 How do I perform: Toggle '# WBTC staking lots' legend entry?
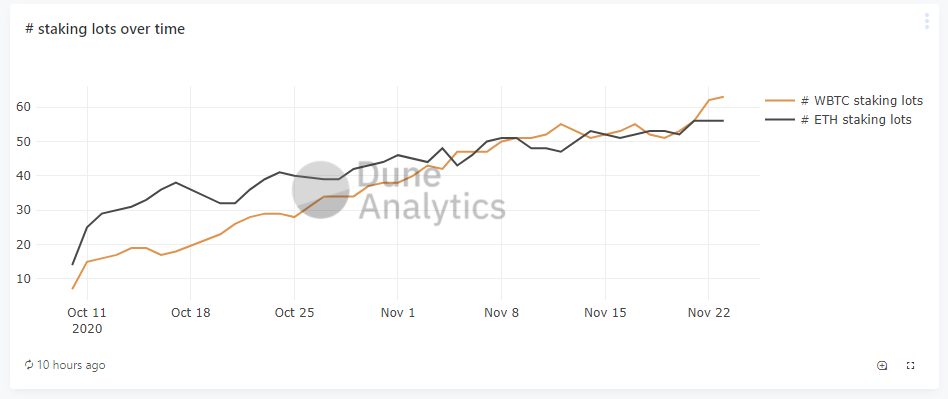pos(844,101)
